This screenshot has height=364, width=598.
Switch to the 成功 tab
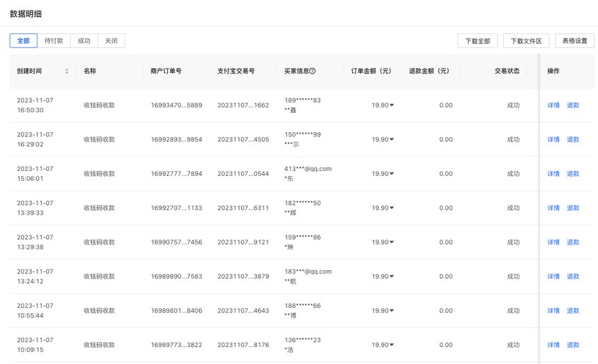[x=84, y=41]
